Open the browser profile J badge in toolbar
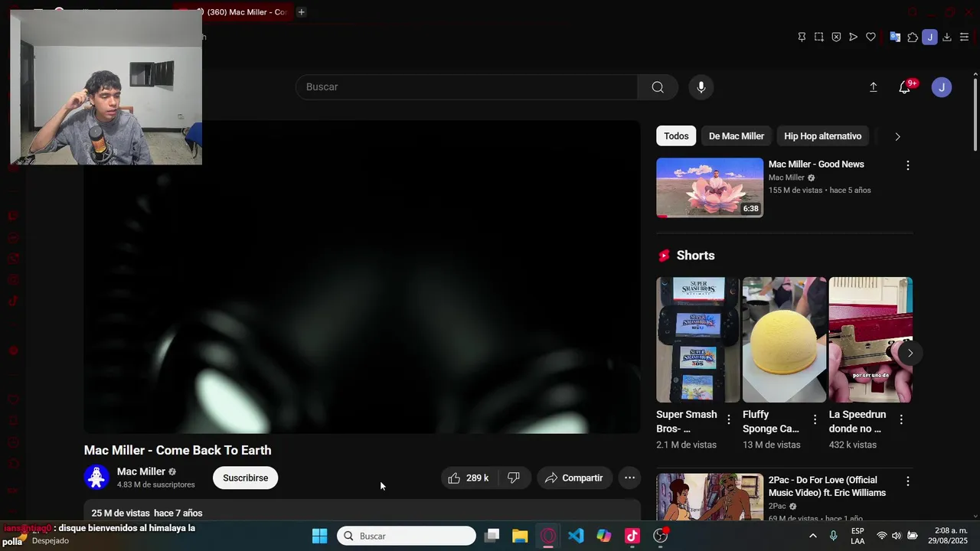980x551 pixels. pyautogui.click(x=929, y=37)
